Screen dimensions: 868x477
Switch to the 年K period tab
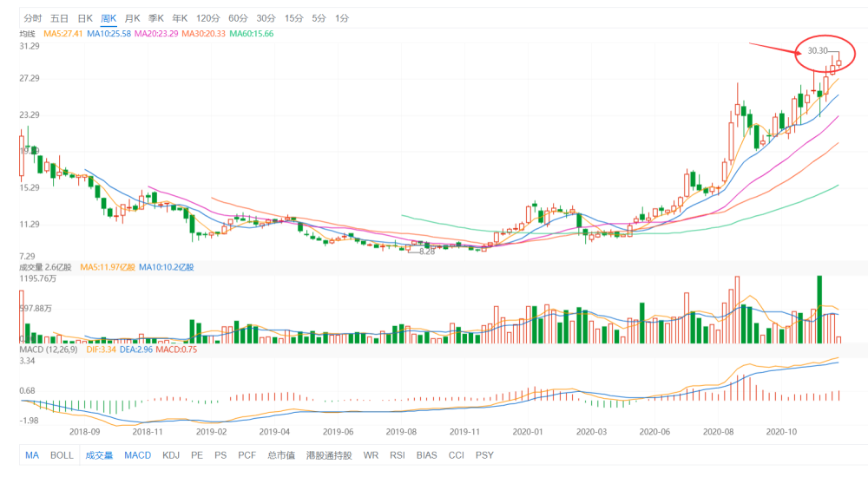180,17
